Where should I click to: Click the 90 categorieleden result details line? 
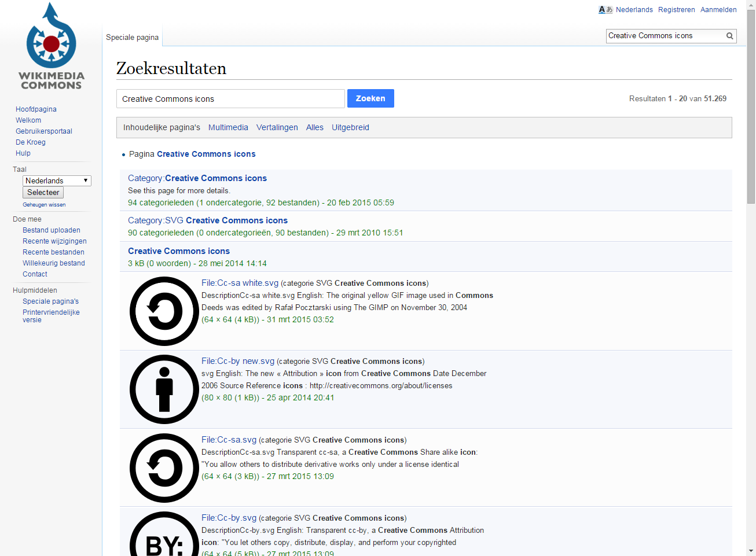click(266, 233)
